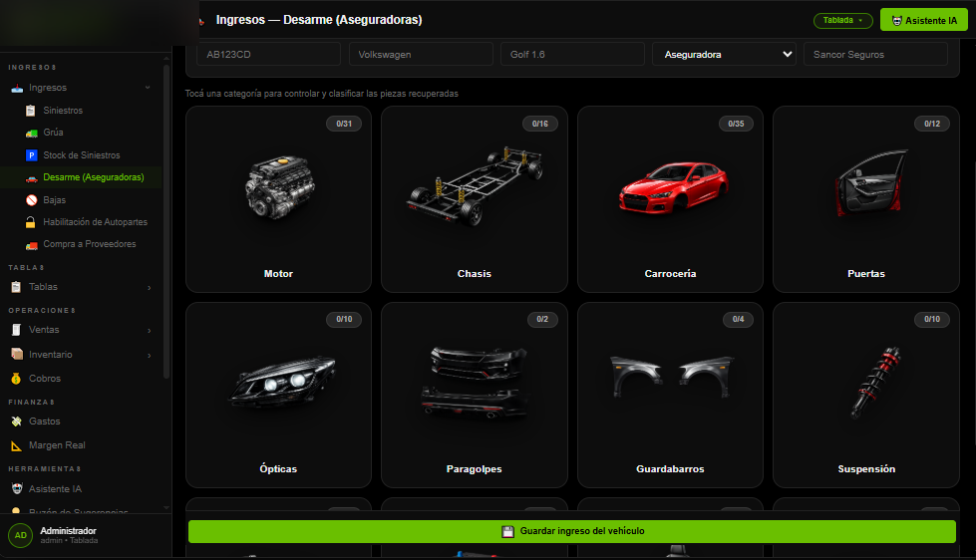Go to Stock de Siniestros

[82, 155]
